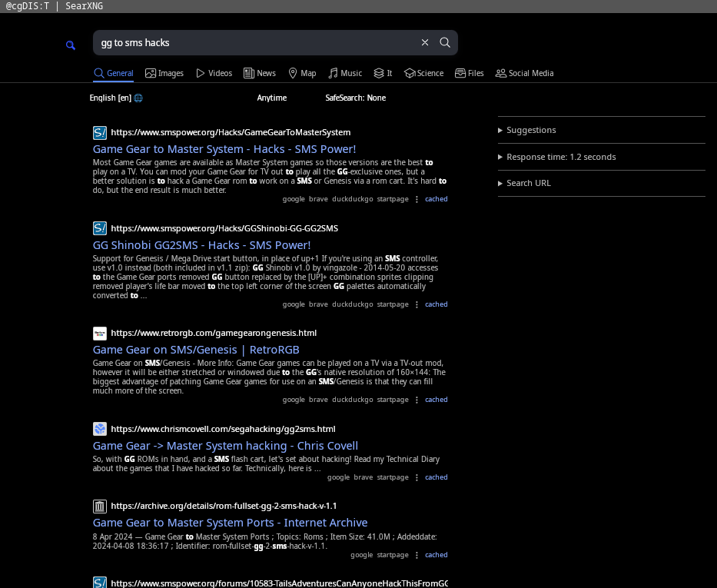717x588 pixels.
Task: Switch to the Map tab
Action: (302, 73)
